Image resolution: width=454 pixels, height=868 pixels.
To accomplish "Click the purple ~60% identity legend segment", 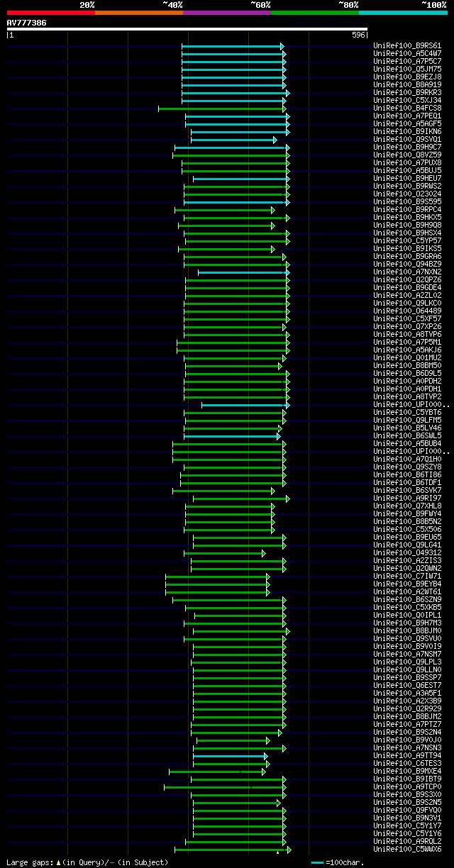I will 227,12.
